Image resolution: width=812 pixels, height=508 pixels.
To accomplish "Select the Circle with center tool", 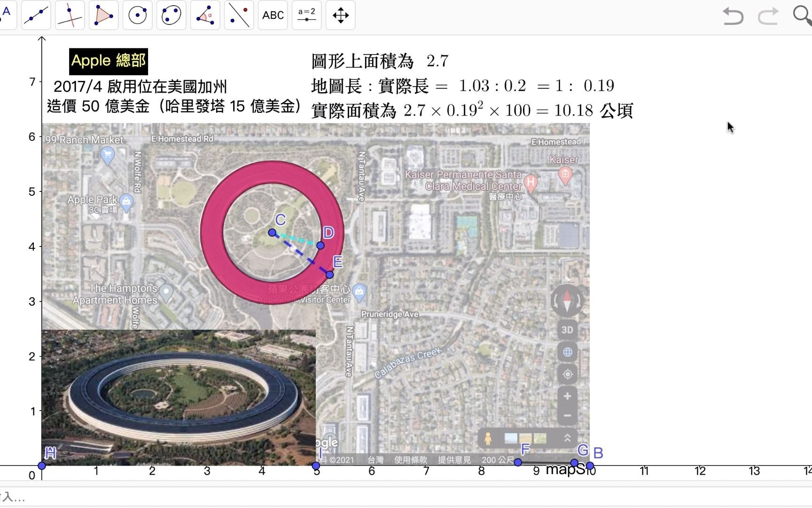I will point(137,15).
